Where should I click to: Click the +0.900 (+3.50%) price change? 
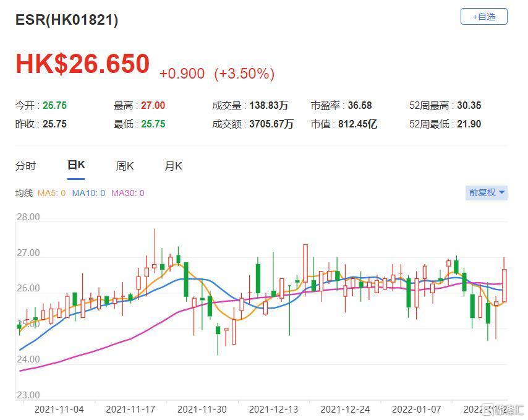pyautogui.click(x=216, y=74)
